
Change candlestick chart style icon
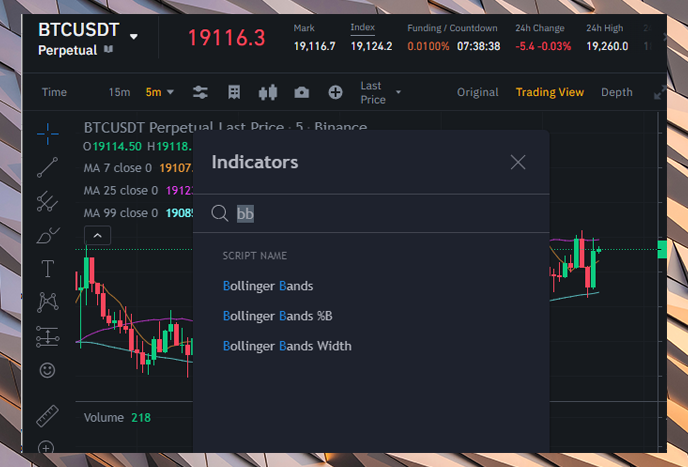click(x=268, y=92)
